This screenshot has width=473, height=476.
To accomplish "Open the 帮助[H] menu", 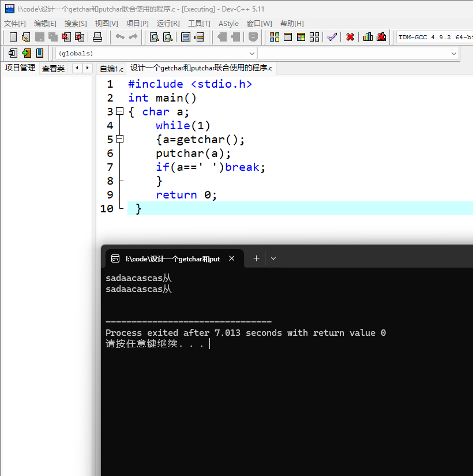I will 292,24.
